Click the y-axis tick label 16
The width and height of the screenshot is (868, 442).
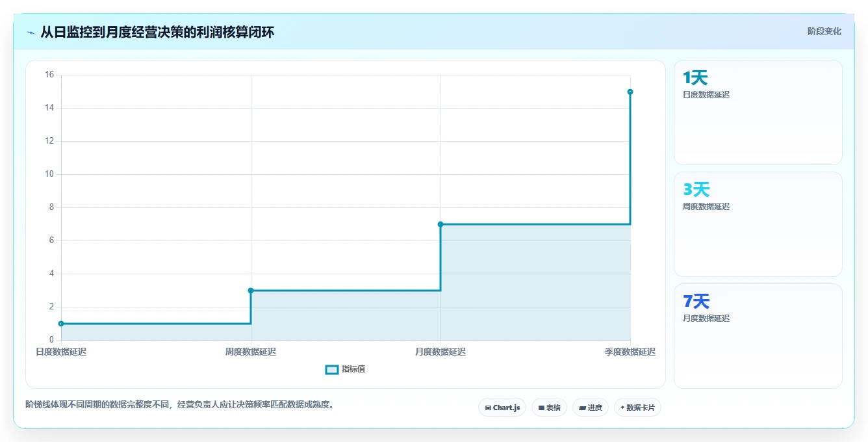click(49, 75)
